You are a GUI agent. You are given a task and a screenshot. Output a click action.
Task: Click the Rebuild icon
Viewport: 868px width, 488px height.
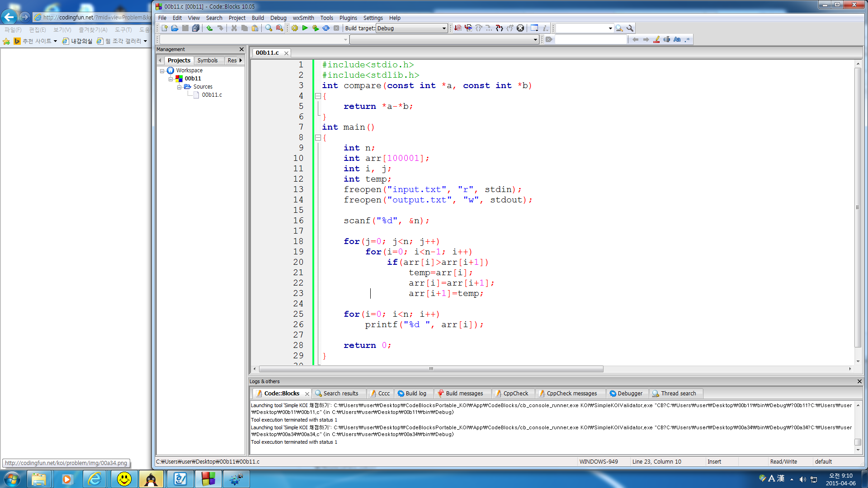[326, 28]
